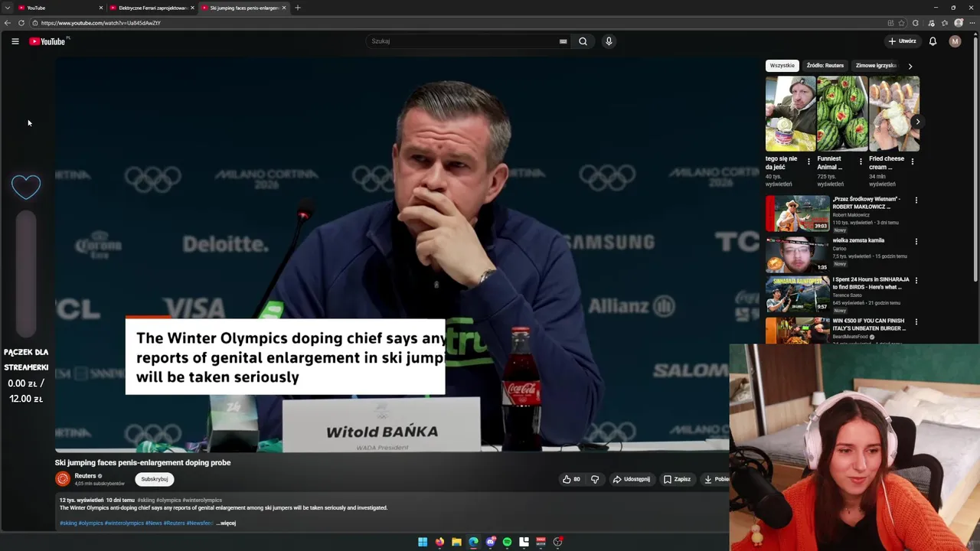The width and height of the screenshot is (980, 551).
Task: Open Reuters channel name link
Action: [x=85, y=476]
